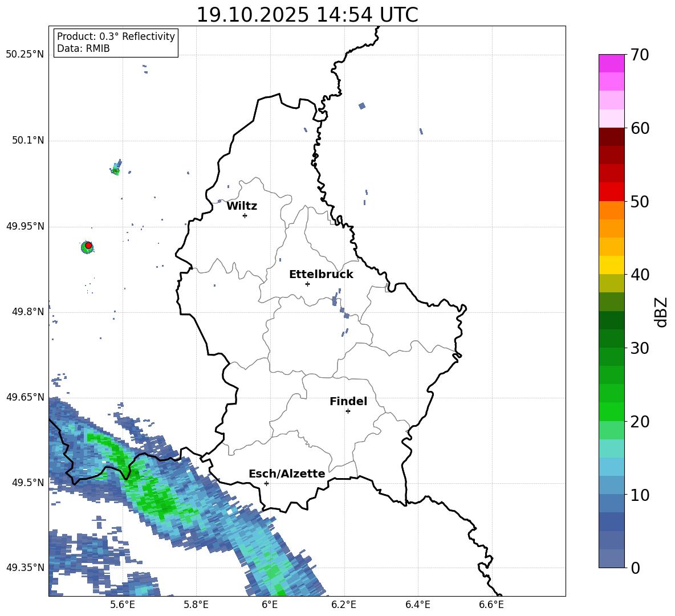The height and width of the screenshot is (616, 675).
Task: Click the dBZ colorbar axis label
Action: click(x=661, y=312)
